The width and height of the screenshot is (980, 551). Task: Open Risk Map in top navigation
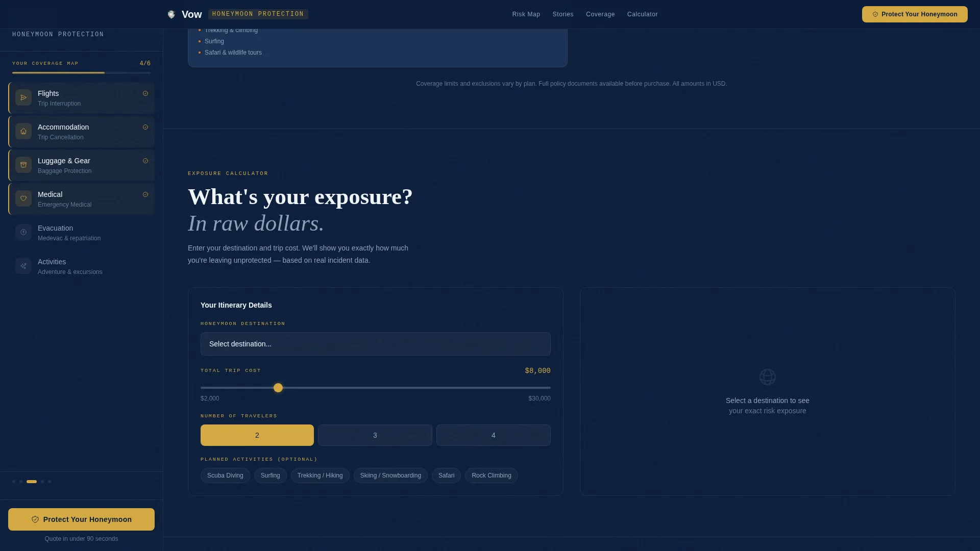(x=526, y=14)
